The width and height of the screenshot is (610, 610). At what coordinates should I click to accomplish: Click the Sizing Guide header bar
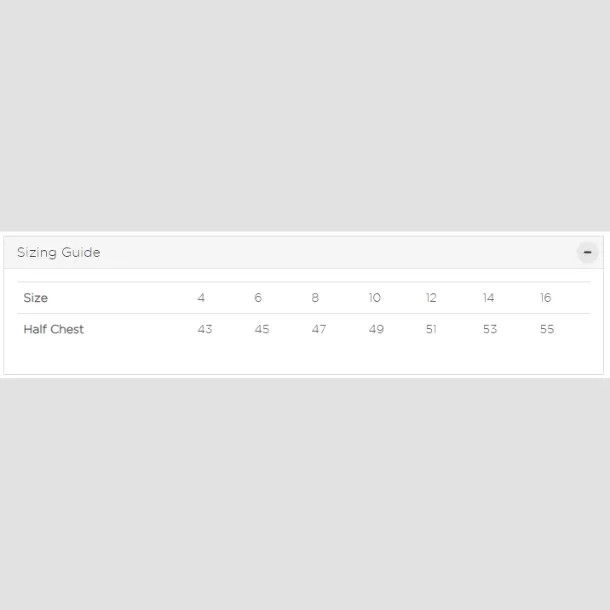click(x=303, y=252)
